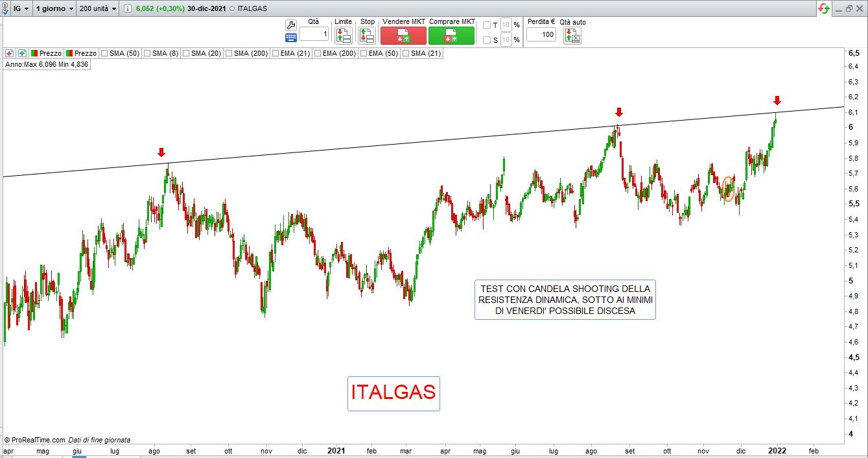Click the Stop order icon

367,36
